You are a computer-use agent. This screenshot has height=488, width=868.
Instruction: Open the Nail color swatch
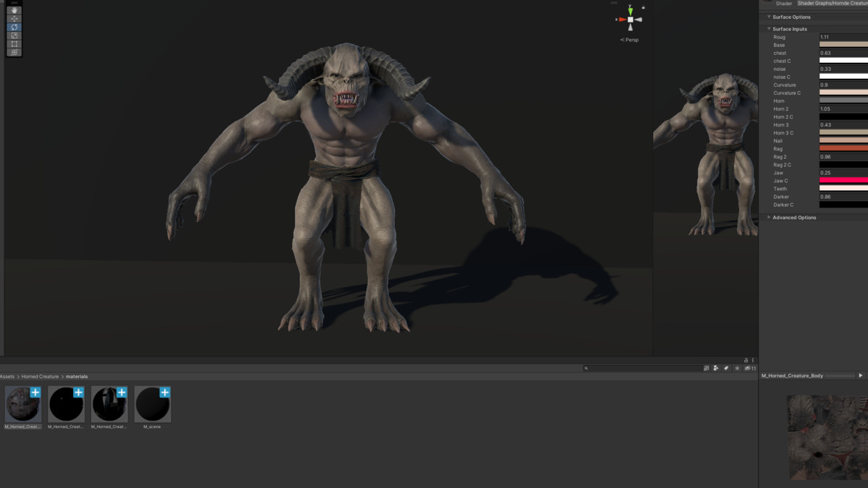coord(843,140)
